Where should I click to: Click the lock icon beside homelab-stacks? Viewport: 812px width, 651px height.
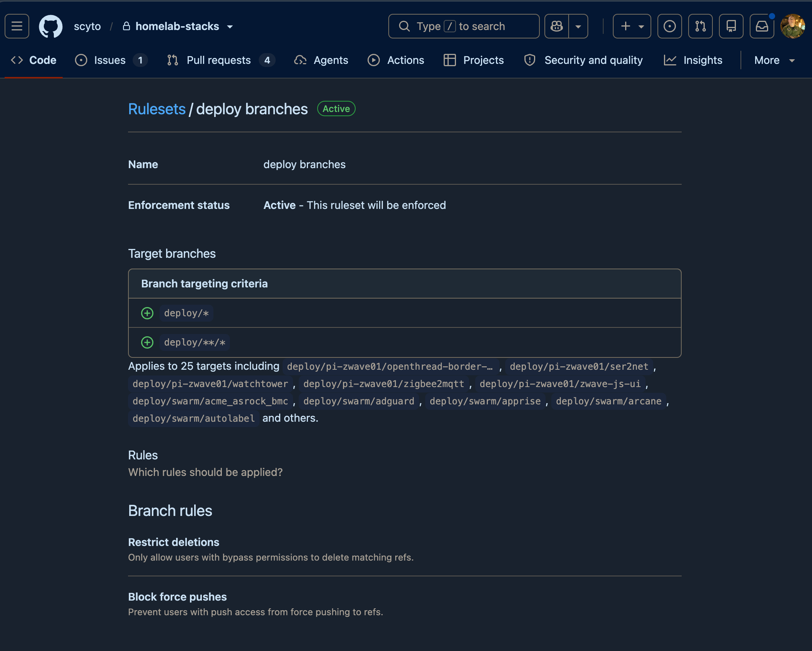tap(126, 26)
